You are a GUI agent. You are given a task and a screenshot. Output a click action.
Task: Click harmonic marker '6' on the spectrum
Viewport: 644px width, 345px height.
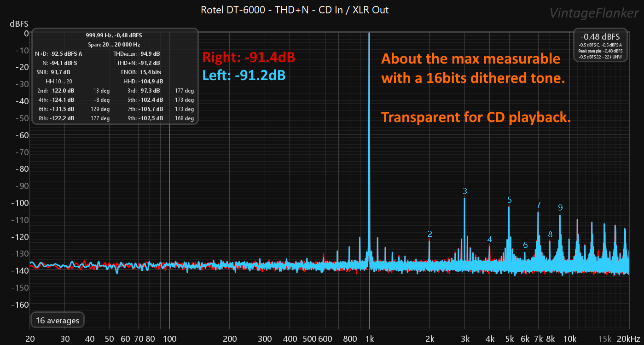[x=525, y=245]
